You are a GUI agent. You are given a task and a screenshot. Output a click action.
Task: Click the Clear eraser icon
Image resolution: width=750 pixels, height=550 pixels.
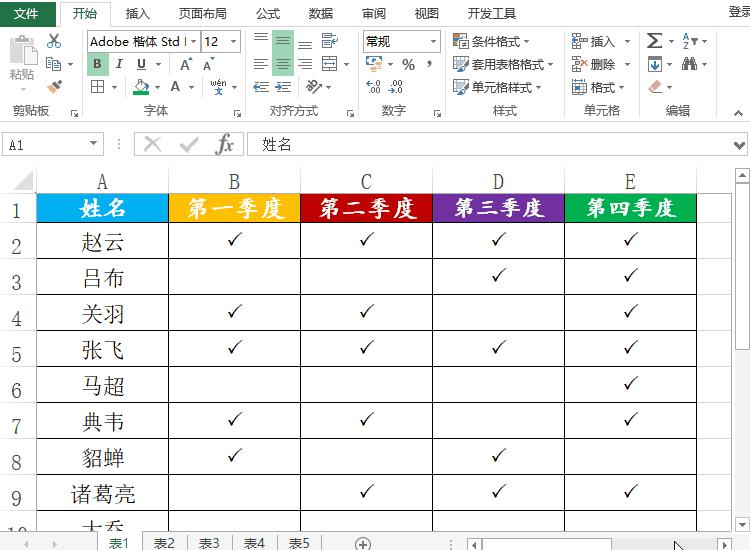coord(655,87)
